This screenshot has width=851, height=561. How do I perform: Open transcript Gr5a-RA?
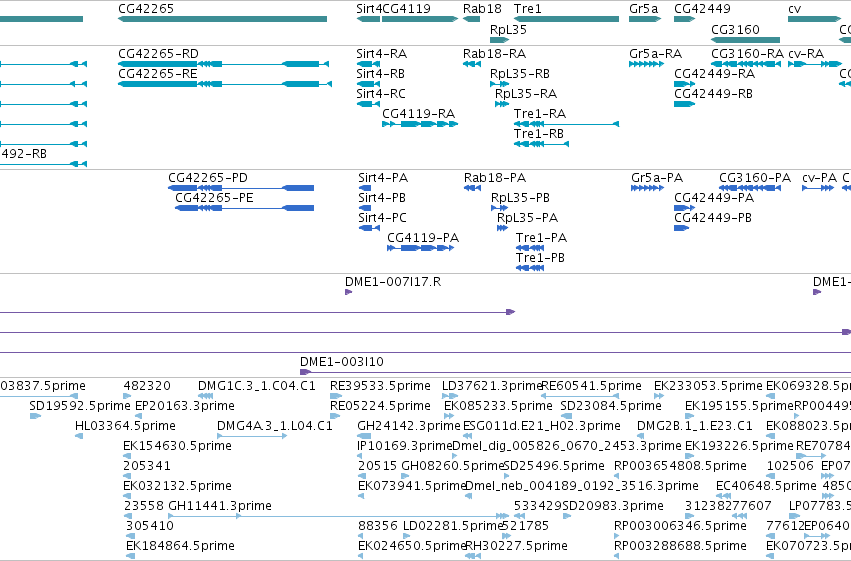656,54
